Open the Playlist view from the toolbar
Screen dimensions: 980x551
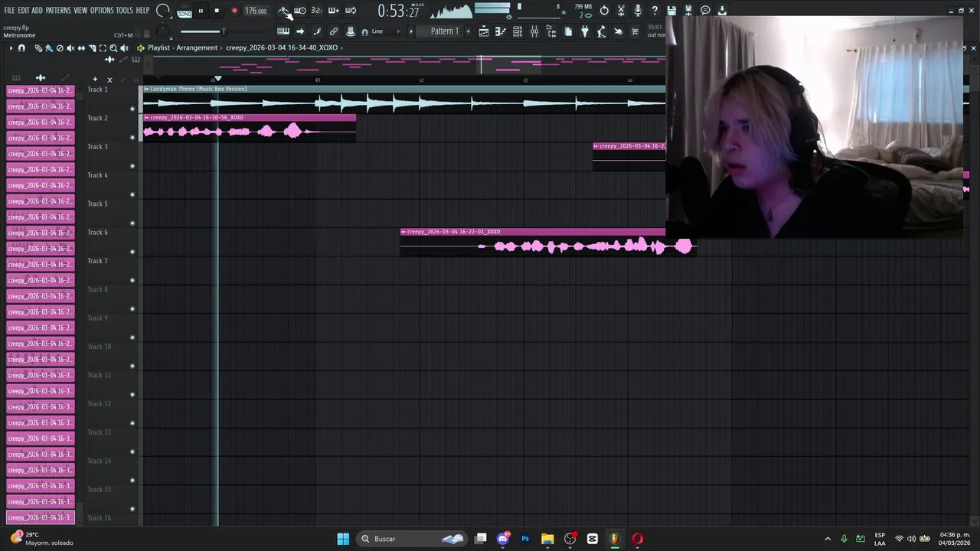(484, 31)
